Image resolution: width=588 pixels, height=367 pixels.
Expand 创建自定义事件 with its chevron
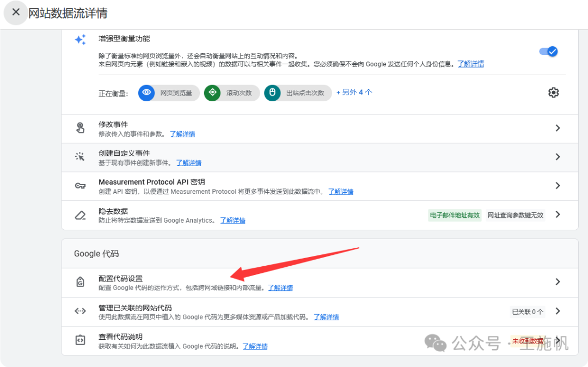tap(558, 157)
